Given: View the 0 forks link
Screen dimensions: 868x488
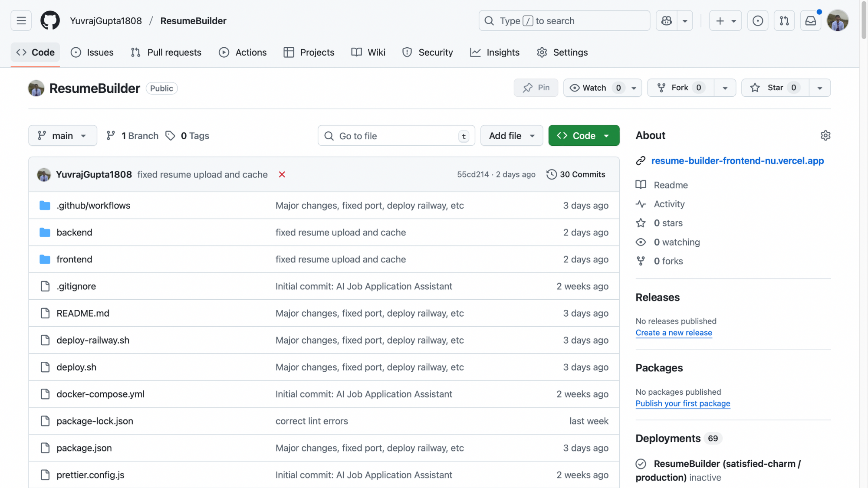Looking at the screenshot, I should [668, 261].
